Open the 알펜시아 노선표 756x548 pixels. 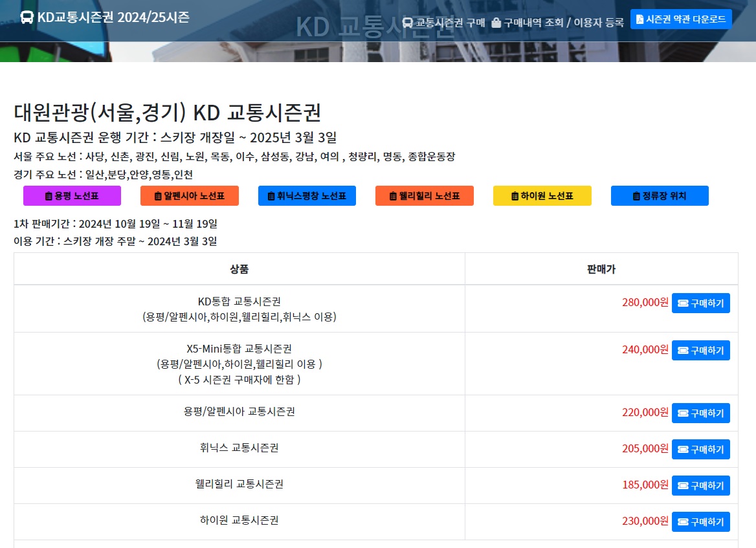[x=189, y=195]
